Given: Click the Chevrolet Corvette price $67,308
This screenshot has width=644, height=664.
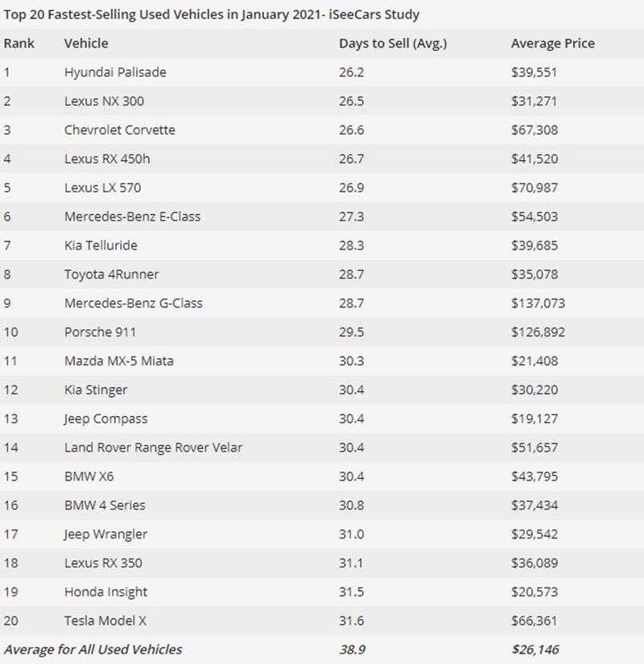Looking at the screenshot, I should tap(535, 130).
